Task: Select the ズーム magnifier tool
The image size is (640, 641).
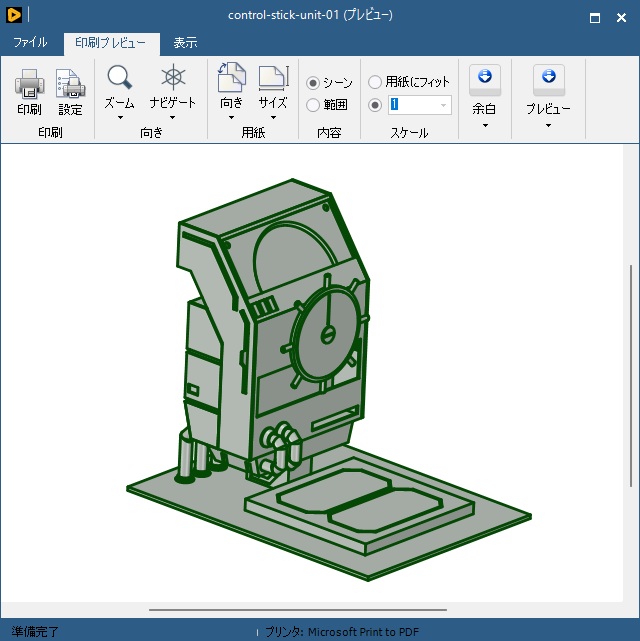Action: coord(120,79)
